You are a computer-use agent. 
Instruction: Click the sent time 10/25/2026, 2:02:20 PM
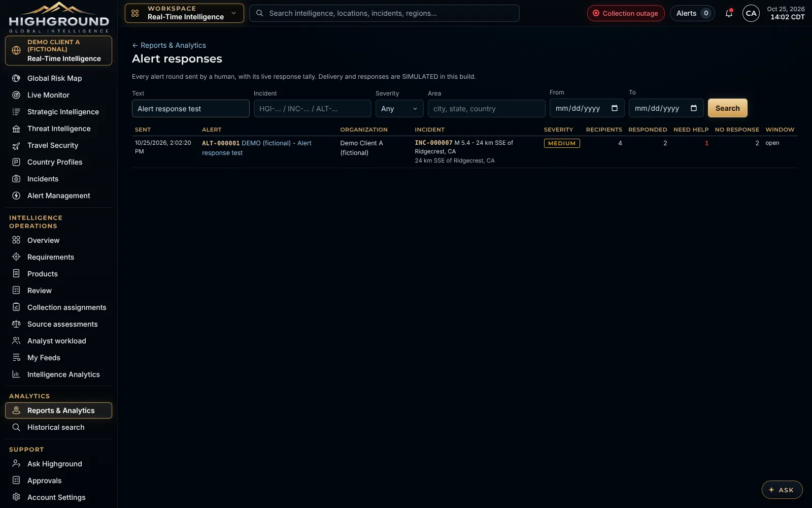[163, 147]
